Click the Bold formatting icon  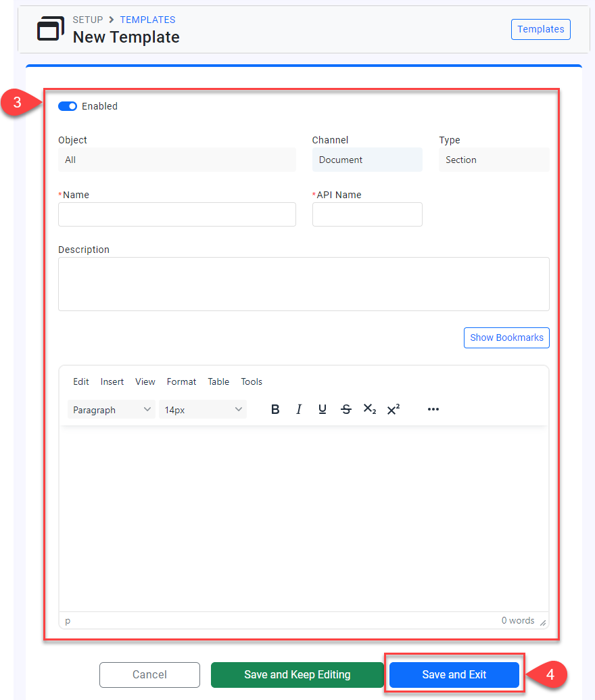click(275, 409)
